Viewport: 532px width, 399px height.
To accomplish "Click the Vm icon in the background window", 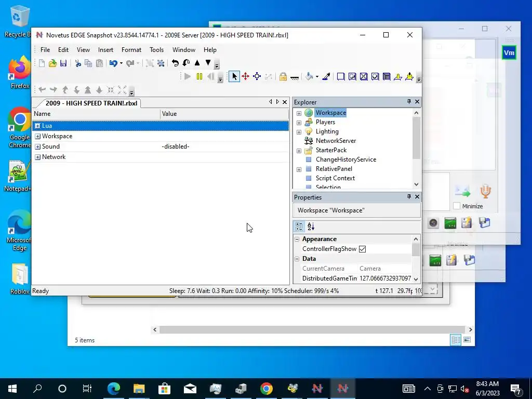I will point(509,52).
